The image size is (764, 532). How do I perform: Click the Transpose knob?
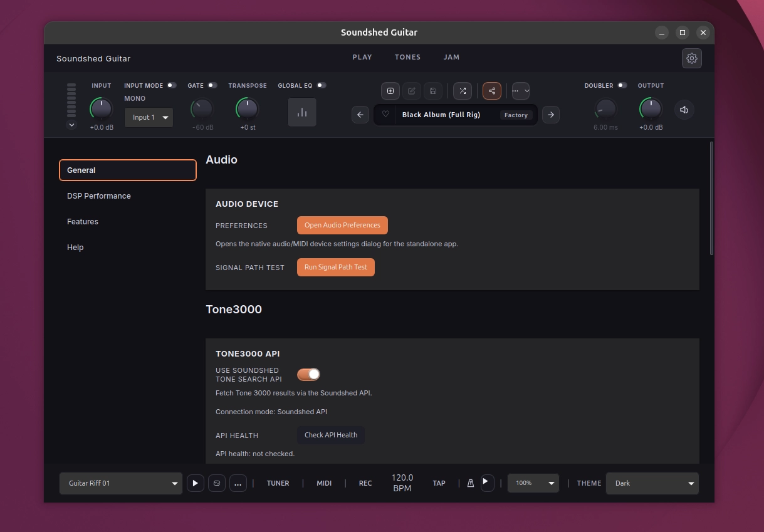248,109
